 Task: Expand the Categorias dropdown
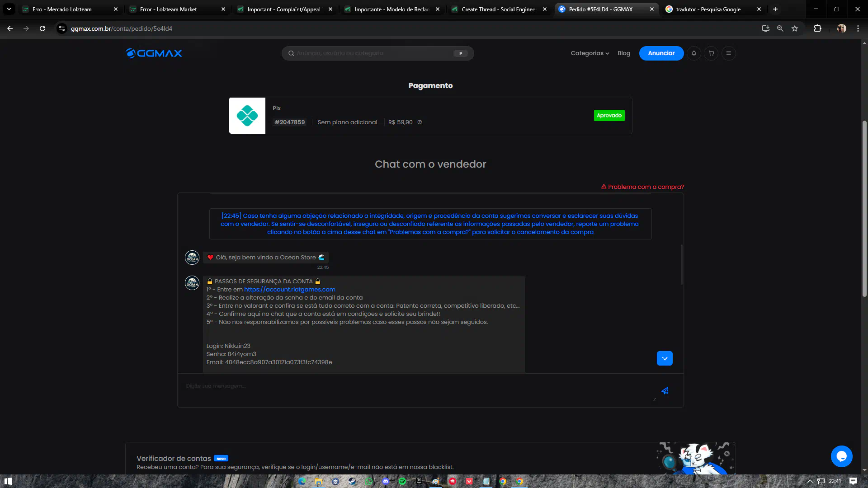click(590, 53)
